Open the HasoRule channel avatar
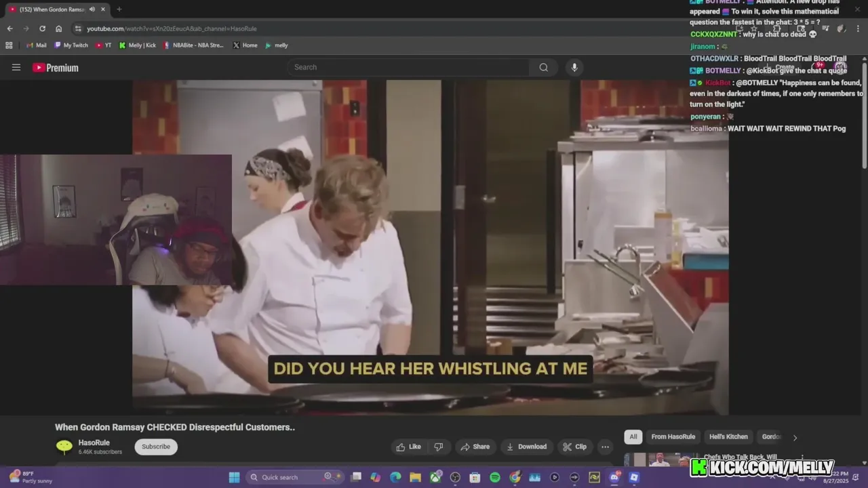The image size is (868, 488). coord(64,446)
